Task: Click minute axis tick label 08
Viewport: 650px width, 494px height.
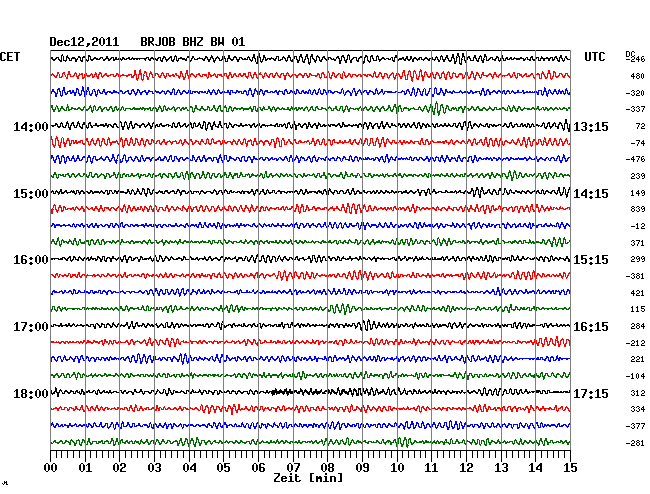Action: [x=327, y=468]
